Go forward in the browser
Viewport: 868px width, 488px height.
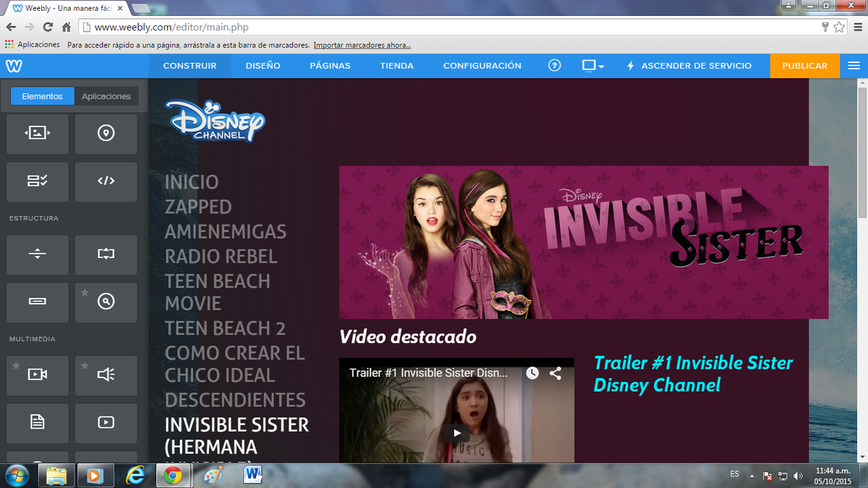click(x=30, y=27)
